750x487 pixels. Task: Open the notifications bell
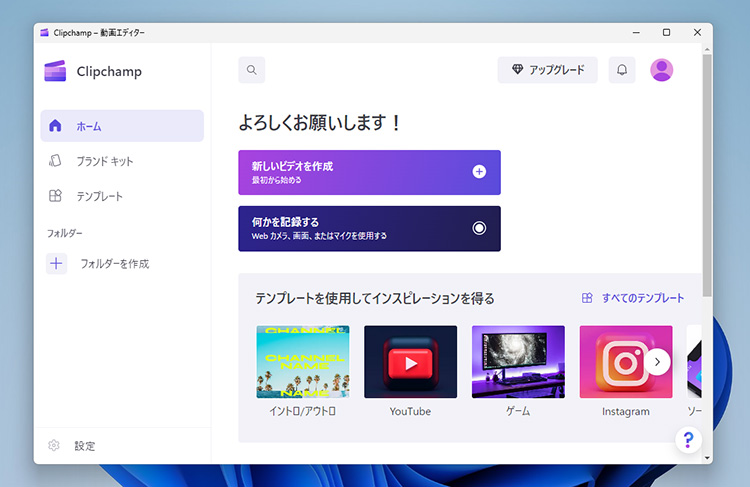(x=622, y=70)
